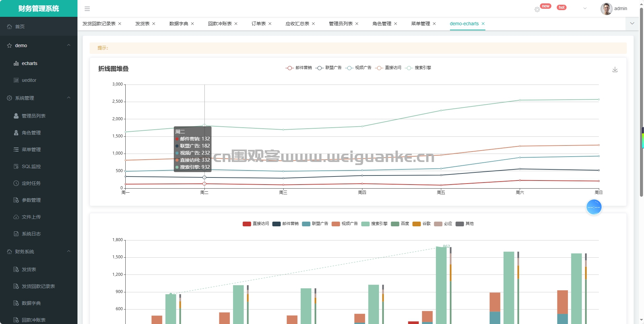The height and width of the screenshot is (324, 644).
Task: Switch to the 回款冲账表 tab
Action: 220,24
